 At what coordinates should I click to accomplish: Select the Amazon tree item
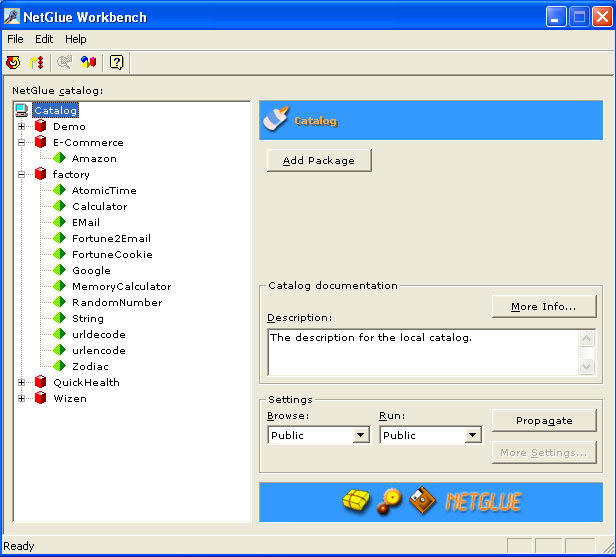tap(94, 158)
